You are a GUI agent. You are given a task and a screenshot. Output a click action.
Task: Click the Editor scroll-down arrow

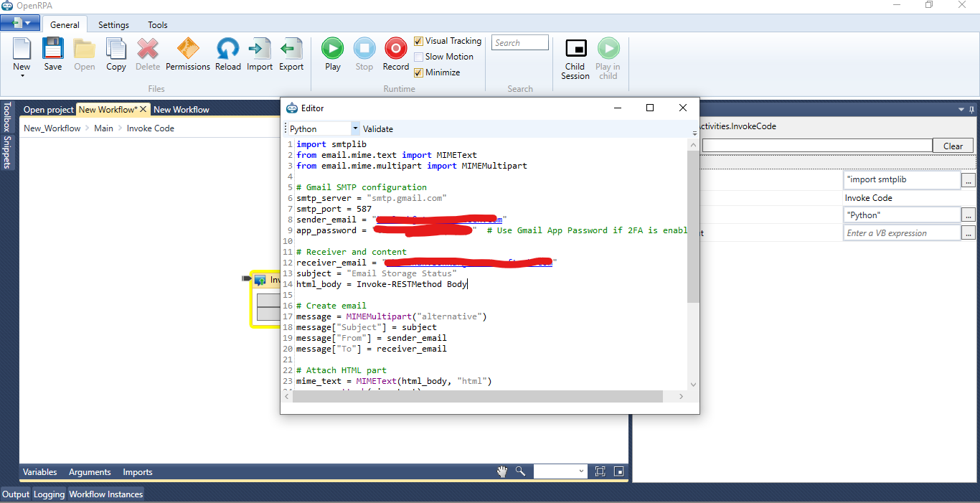click(x=692, y=385)
